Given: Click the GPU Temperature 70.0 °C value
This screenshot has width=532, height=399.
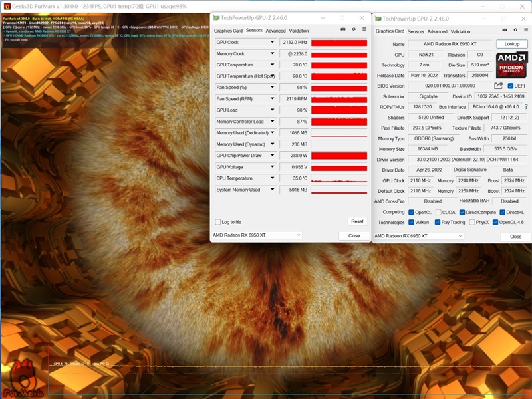Looking at the screenshot, I should pos(294,65).
